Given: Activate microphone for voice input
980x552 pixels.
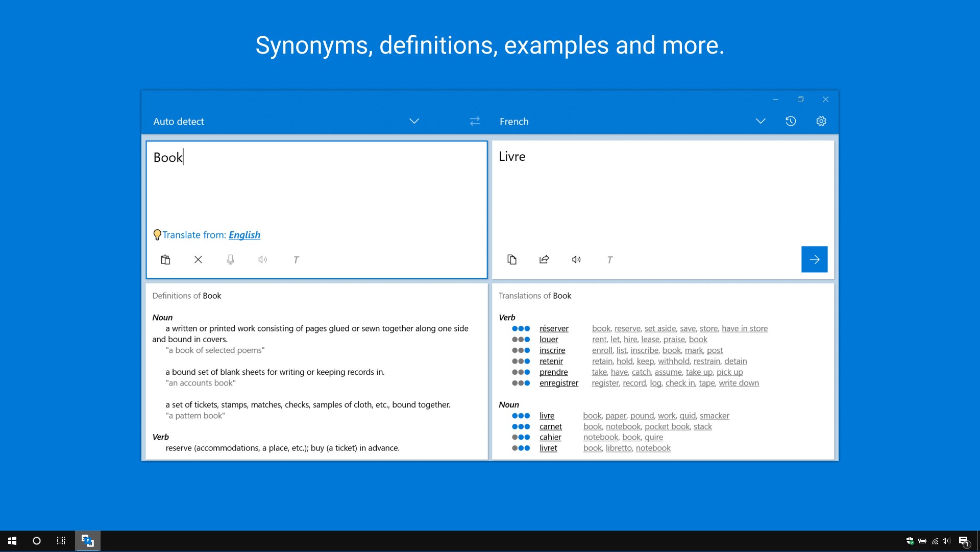Looking at the screenshot, I should (x=231, y=260).
